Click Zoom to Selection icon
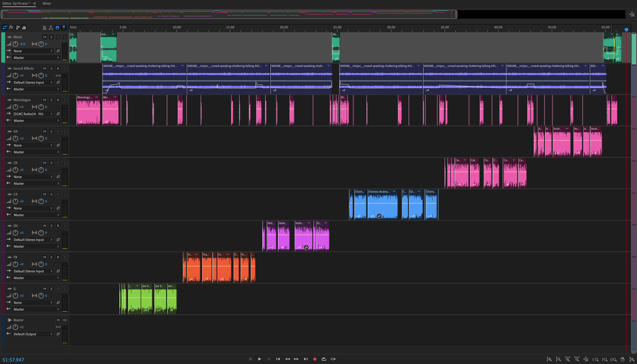Viewport: 637px width, 364px height. click(x=614, y=359)
